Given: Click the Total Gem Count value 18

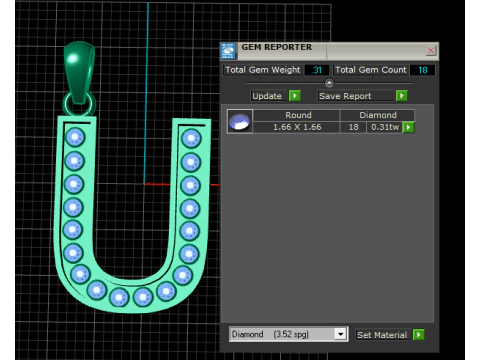Looking at the screenshot, I should pos(422,70).
